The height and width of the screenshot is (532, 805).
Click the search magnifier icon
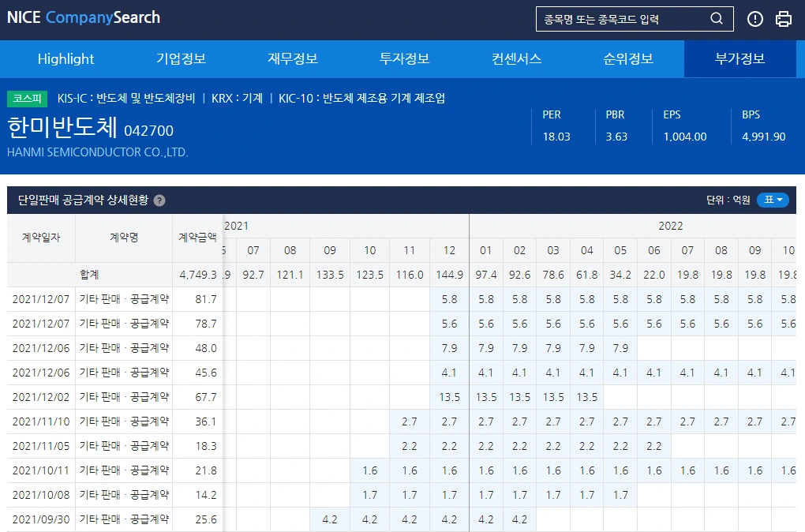715,18
